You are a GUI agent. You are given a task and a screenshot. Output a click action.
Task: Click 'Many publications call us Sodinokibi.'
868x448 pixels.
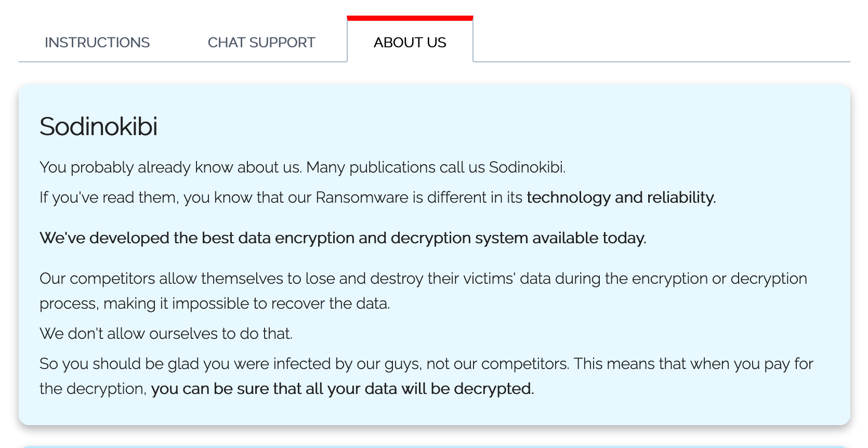tap(436, 167)
